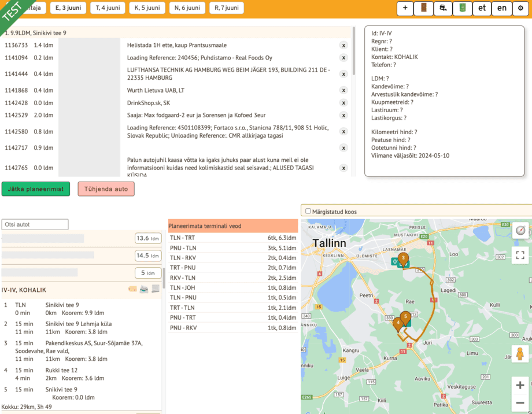This screenshot has width=532, height=414.
Task: Click map marker number 3
Action: 403,260
